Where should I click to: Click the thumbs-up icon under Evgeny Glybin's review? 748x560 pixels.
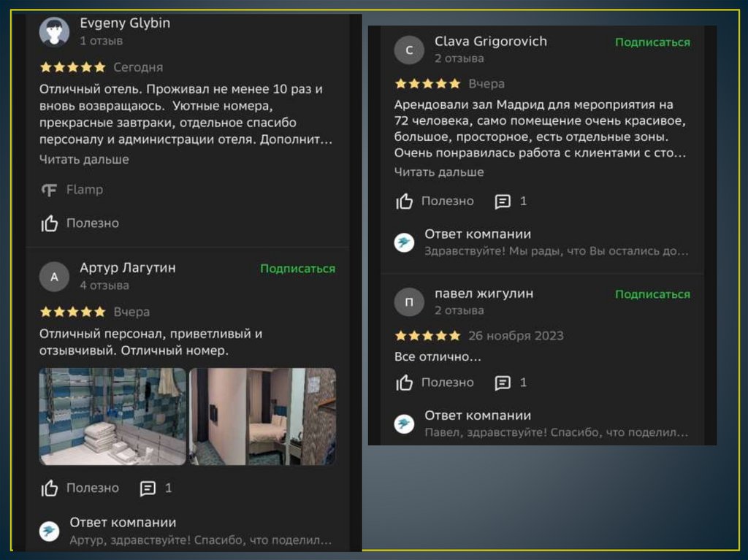(x=50, y=223)
